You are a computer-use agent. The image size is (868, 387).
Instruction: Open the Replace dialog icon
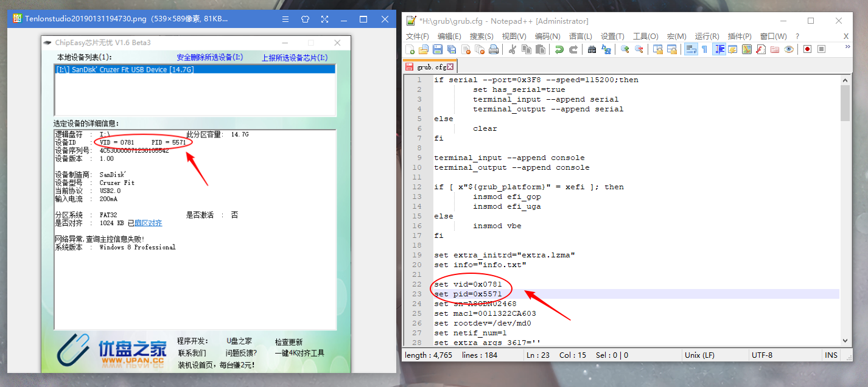[606, 49]
